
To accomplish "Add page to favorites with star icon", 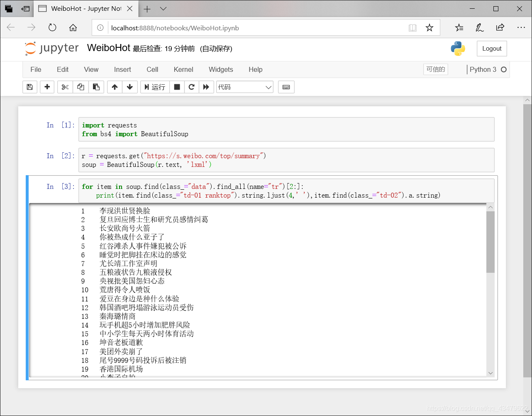I will point(430,28).
